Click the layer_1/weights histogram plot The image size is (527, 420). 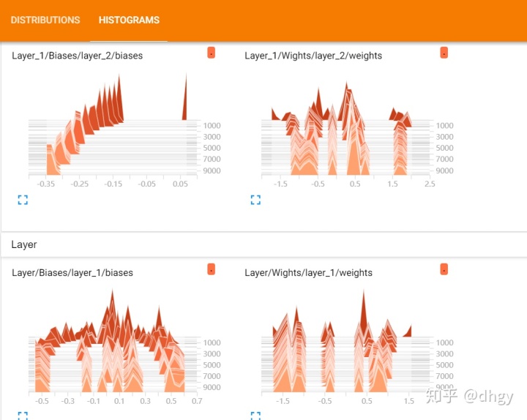click(x=345, y=341)
